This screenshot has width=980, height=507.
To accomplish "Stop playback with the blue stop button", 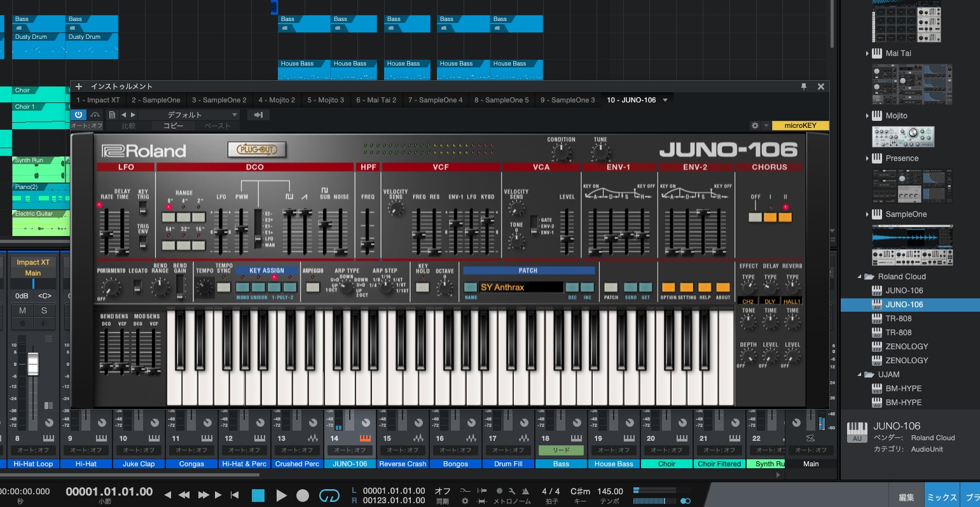I will click(258, 496).
